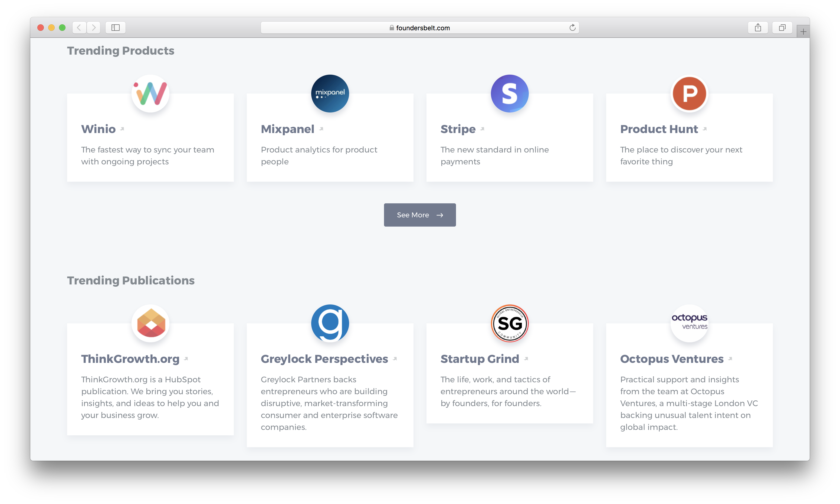Click the Stripe purple S logo
840x504 pixels.
click(509, 93)
